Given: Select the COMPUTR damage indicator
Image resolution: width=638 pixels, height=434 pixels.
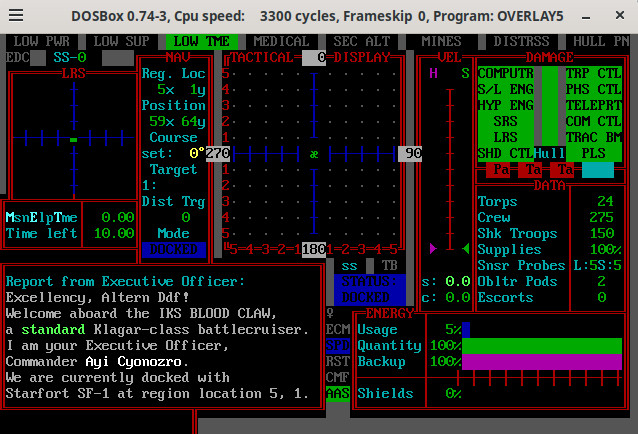Looking at the screenshot, I should click(x=506, y=73).
